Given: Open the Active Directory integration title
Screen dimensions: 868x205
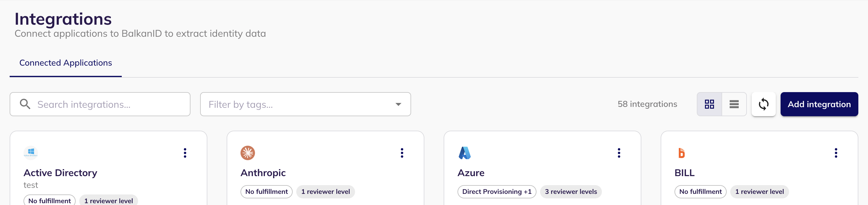Looking at the screenshot, I should (x=60, y=173).
